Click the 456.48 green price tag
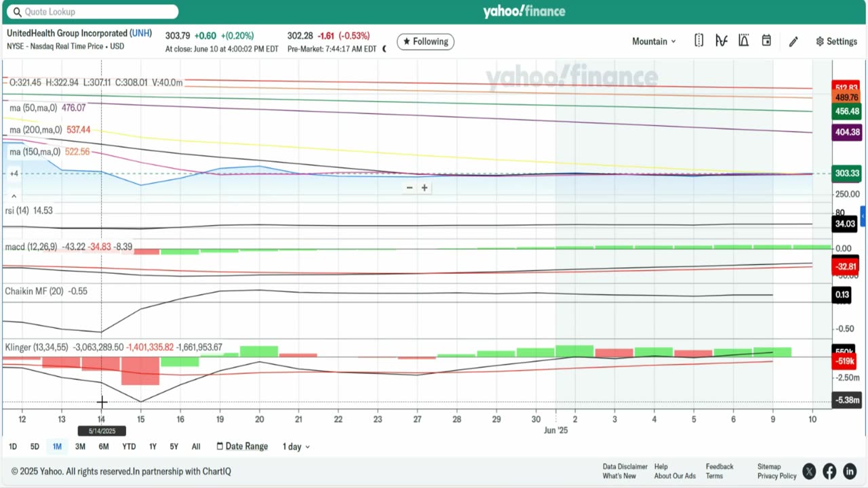The width and height of the screenshot is (868, 488). click(846, 112)
